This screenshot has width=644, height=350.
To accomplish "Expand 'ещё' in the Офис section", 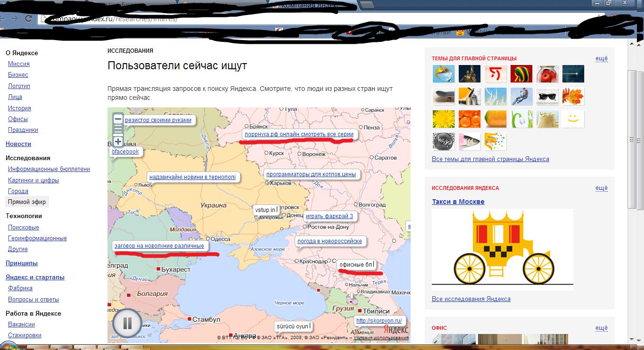I will coord(602,328).
